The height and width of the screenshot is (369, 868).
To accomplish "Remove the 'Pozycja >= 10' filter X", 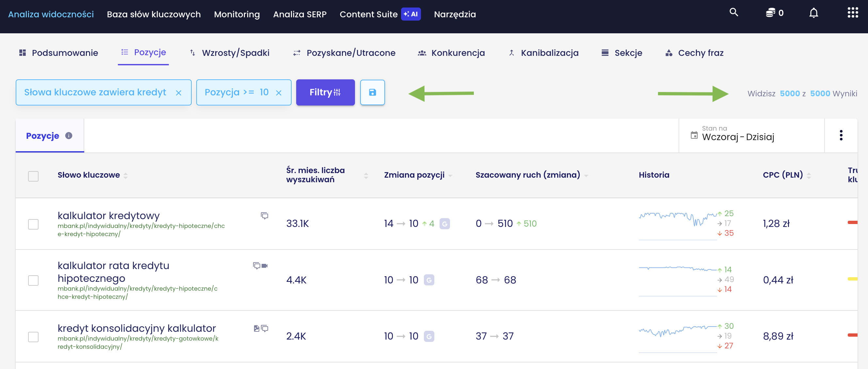I will (278, 93).
